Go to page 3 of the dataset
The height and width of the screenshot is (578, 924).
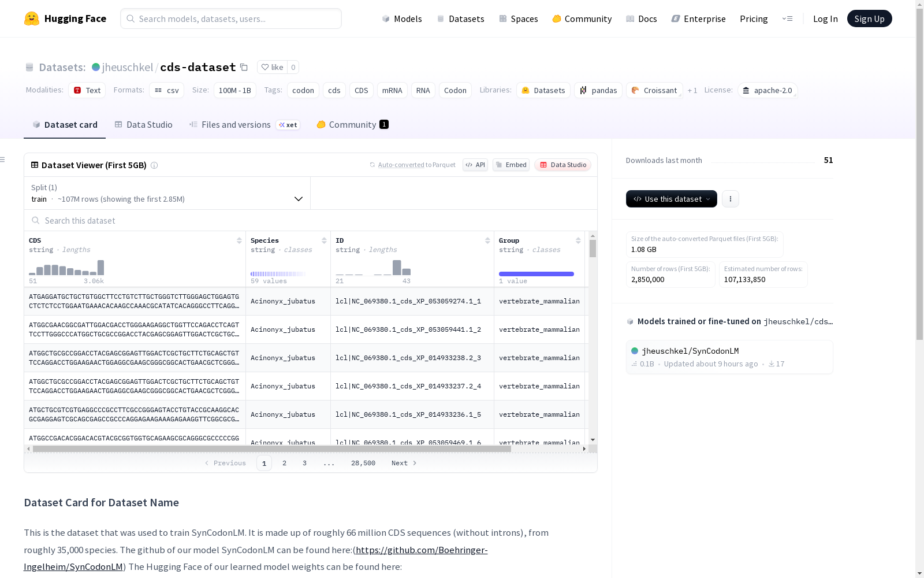(304, 463)
